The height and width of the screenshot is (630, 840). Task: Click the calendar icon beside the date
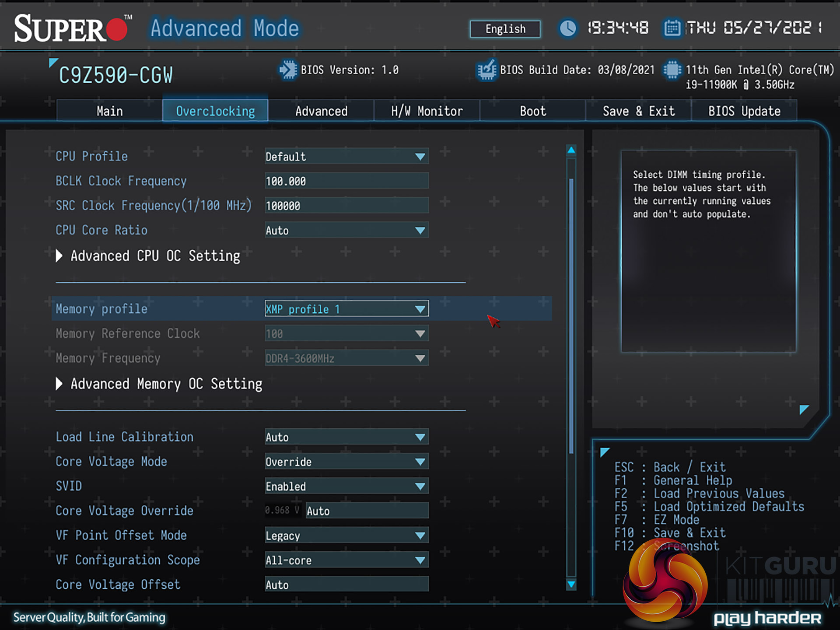[x=672, y=28]
